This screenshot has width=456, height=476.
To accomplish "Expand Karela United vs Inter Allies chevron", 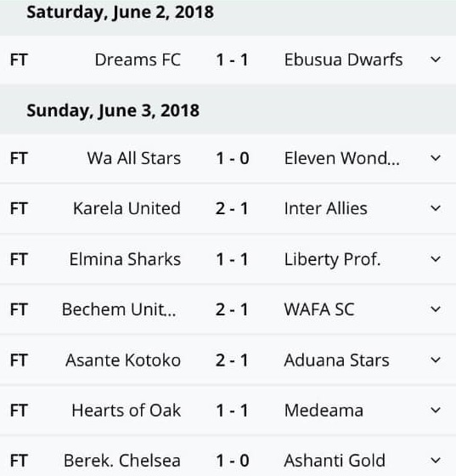I will click(x=436, y=208).
